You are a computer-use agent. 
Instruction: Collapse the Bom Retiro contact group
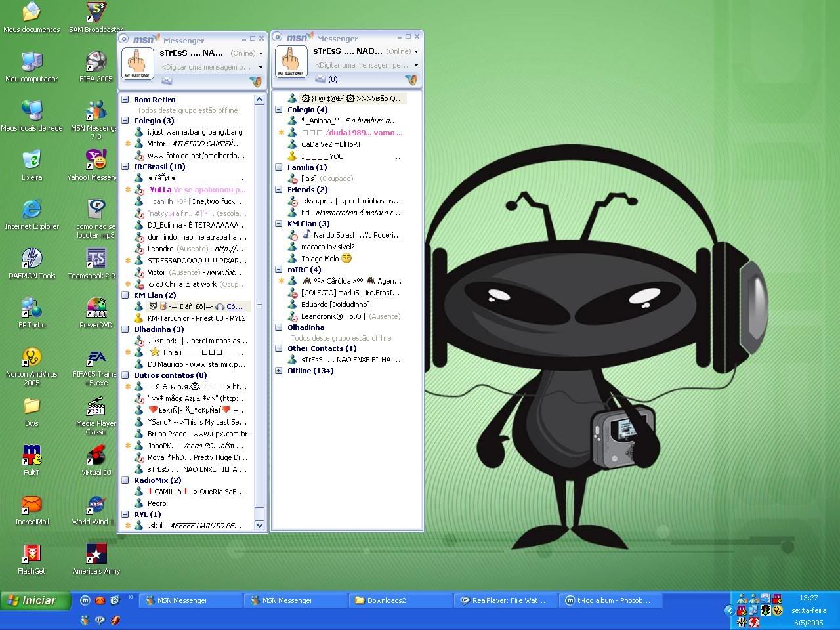tap(125, 100)
